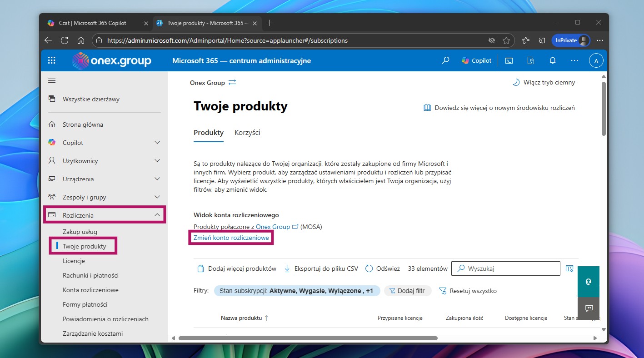The height and width of the screenshot is (358, 644).
Task: Close the Czat Microsoft 365 Copilot tab
Action: coord(146,23)
